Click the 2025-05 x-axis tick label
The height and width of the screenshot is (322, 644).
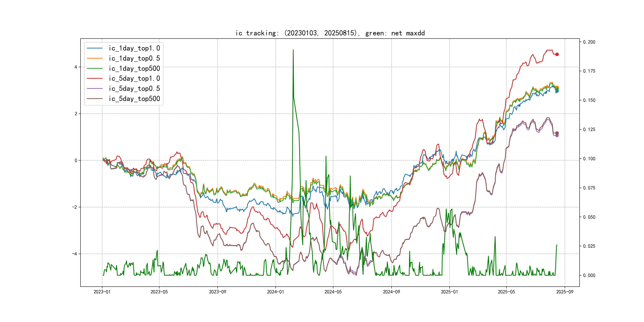pos(506,292)
